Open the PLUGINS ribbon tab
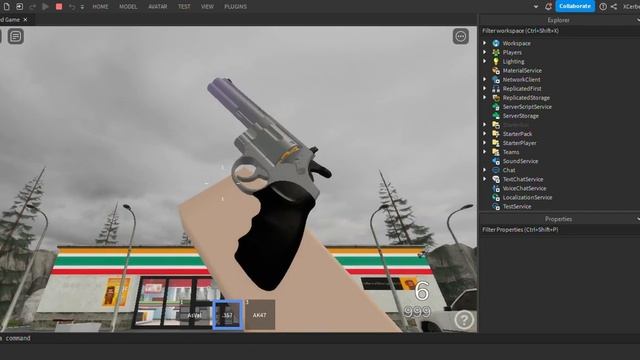Viewport: 640px width, 360px height. (236, 7)
